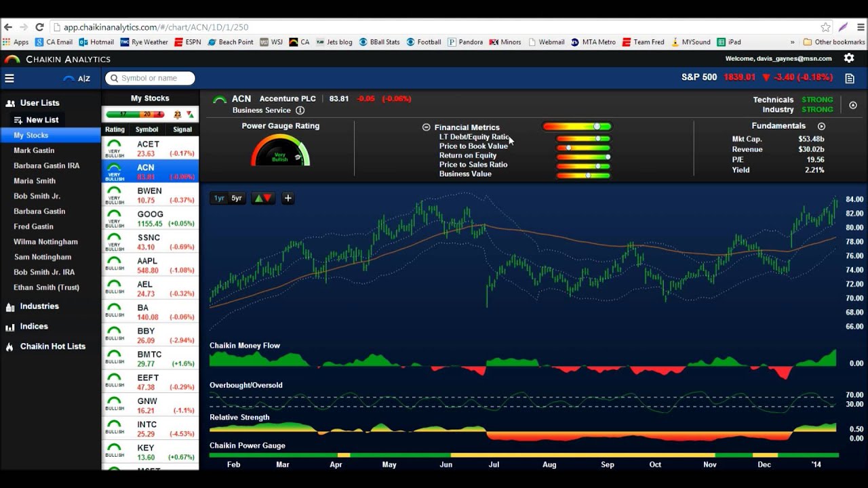Click the Price to Book Value slider
The image size is (868, 488).
tap(583, 147)
